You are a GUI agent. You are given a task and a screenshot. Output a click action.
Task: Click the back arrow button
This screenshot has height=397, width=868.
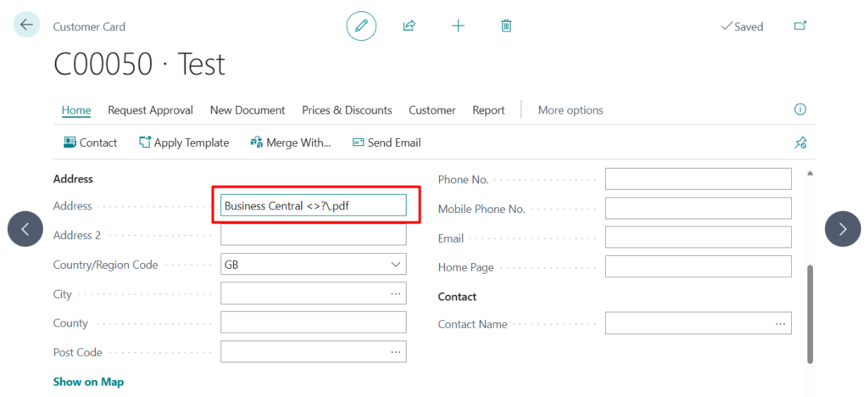(x=26, y=25)
